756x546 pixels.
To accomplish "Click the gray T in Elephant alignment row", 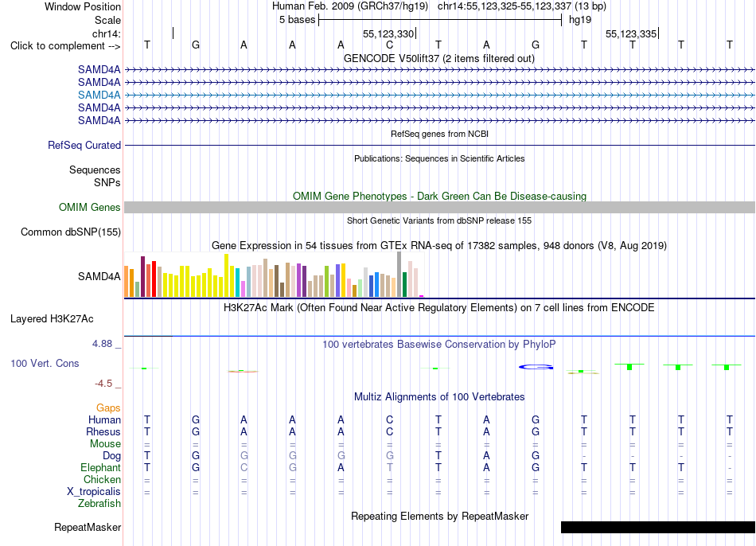I will [x=390, y=467].
